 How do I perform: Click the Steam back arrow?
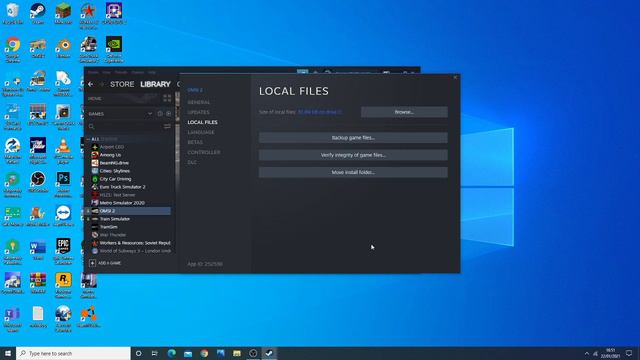(x=91, y=84)
